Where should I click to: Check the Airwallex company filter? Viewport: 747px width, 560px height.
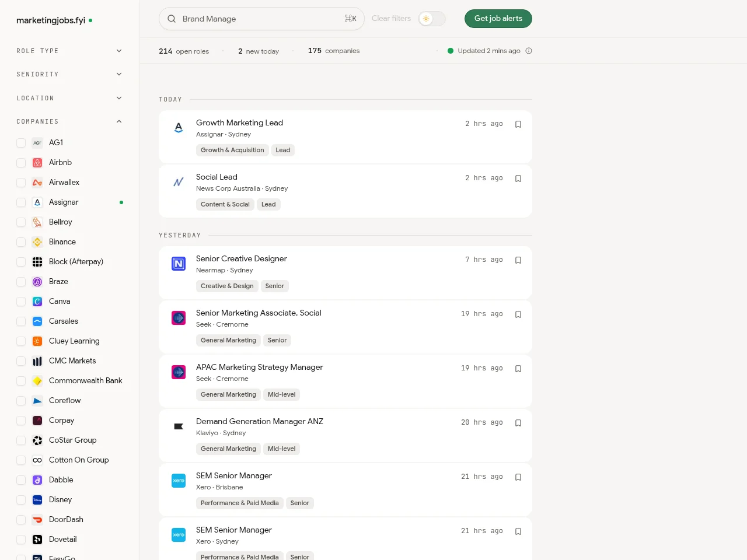pos(21,183)
